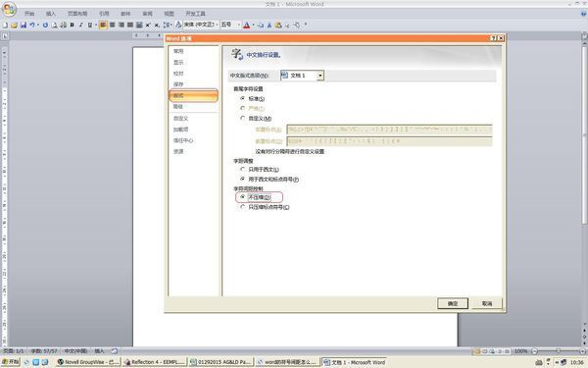Select 标准(S) radio button

[243, 98]
